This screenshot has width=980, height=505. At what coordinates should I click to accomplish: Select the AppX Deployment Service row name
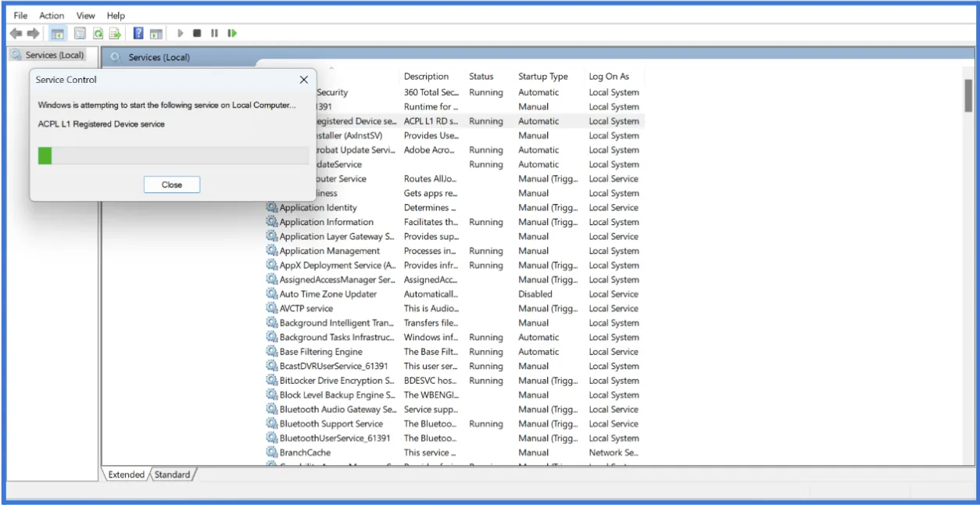tap(338, 266)
